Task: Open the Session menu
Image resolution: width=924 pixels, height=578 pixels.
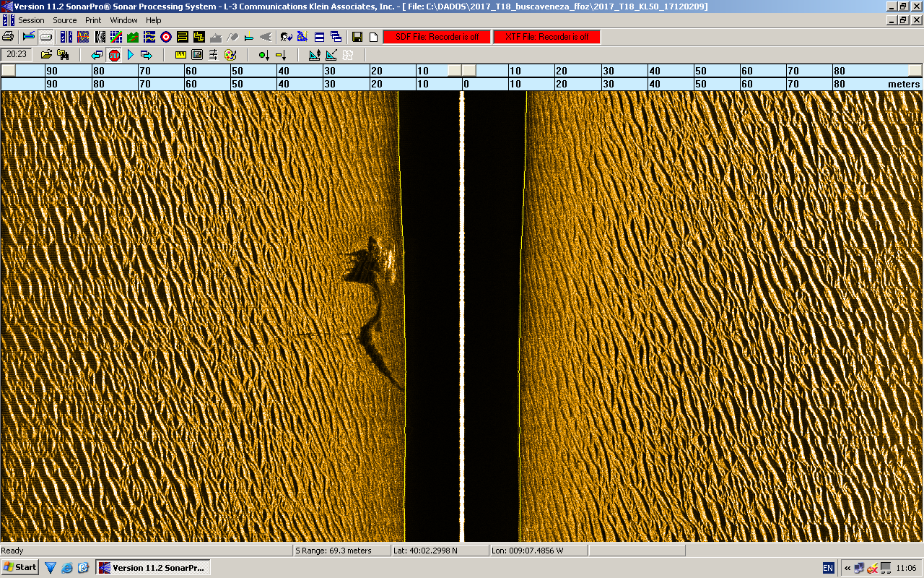Action: 31,20
